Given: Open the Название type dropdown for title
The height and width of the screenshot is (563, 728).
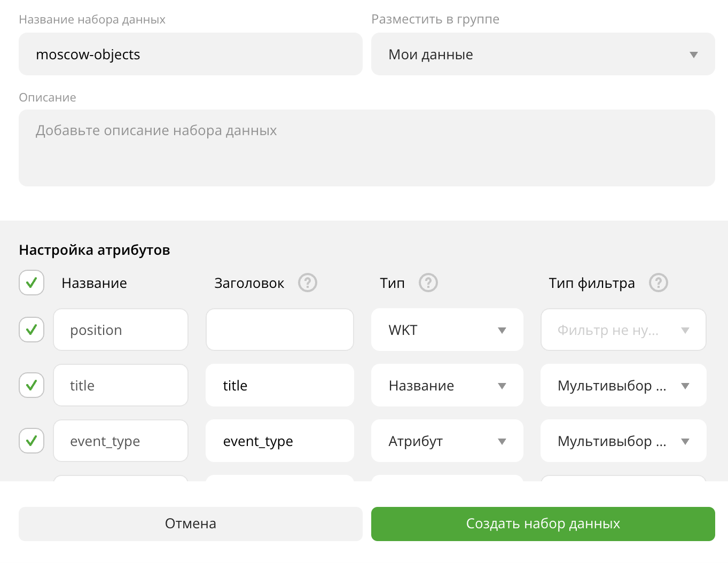Looking at the screenshot, I should point(447,385).
